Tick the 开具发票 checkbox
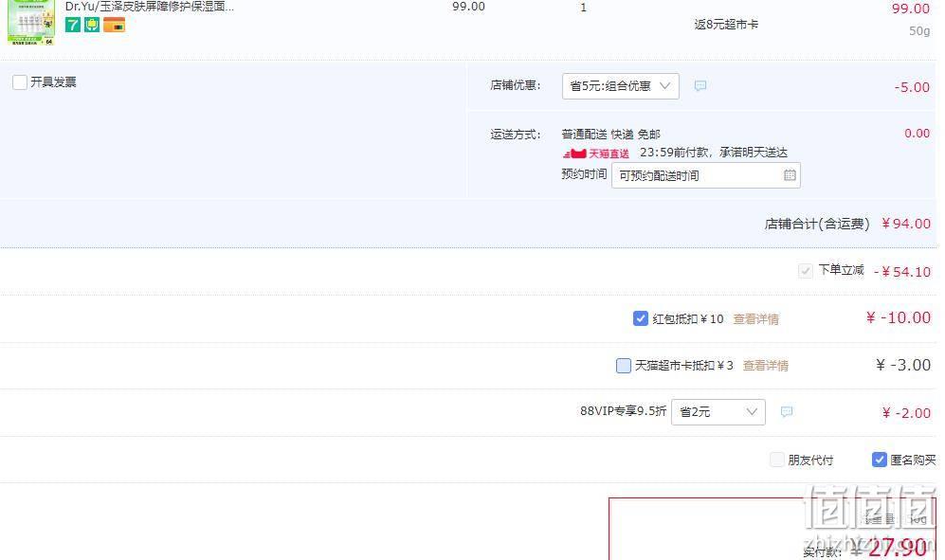This screenshot has height=560, width=945. click(19, 82)
